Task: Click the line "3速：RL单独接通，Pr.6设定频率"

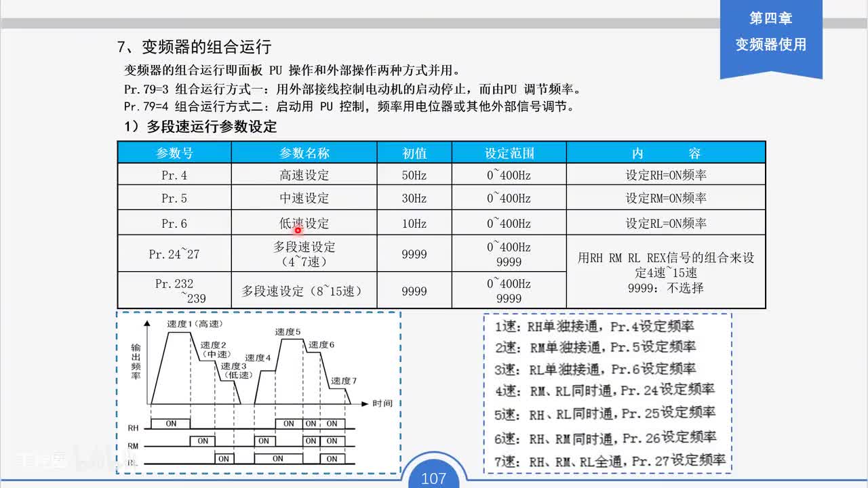Action: [595, 369]
